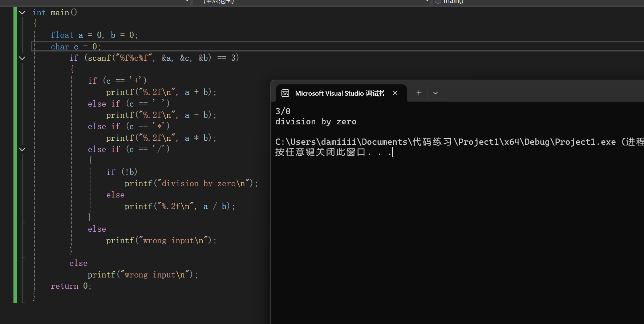Click the printf line with 'a / b'
Viewport: 644px width, 324px height.
point(180,206)
